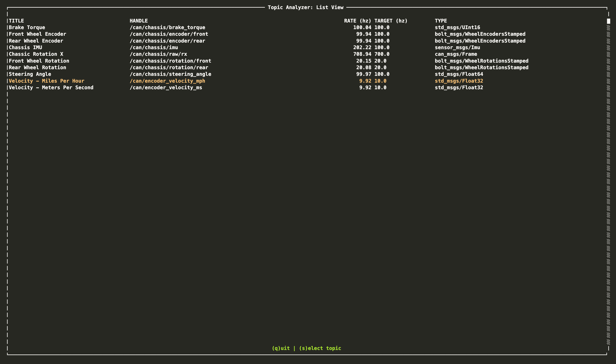Click the TARGET (hz) column header
616x364 pixels.
pos(391,21)
